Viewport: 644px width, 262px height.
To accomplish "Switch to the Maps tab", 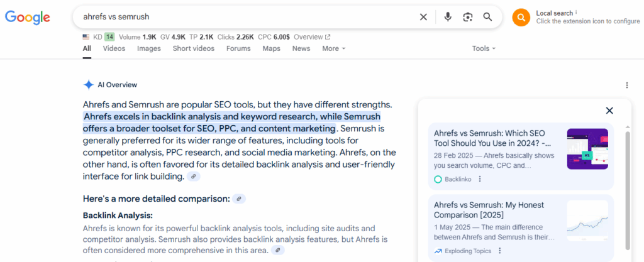I will click(x=271, y=48).
